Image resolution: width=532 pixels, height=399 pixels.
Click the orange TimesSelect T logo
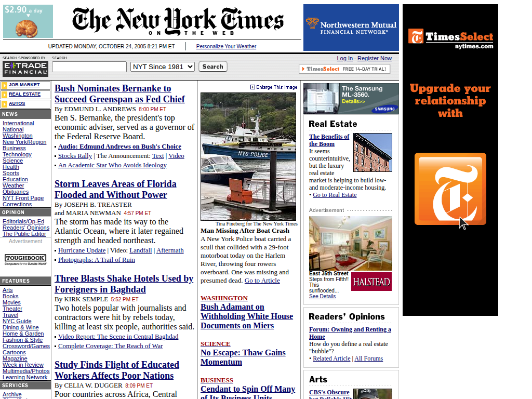[450, 189]
